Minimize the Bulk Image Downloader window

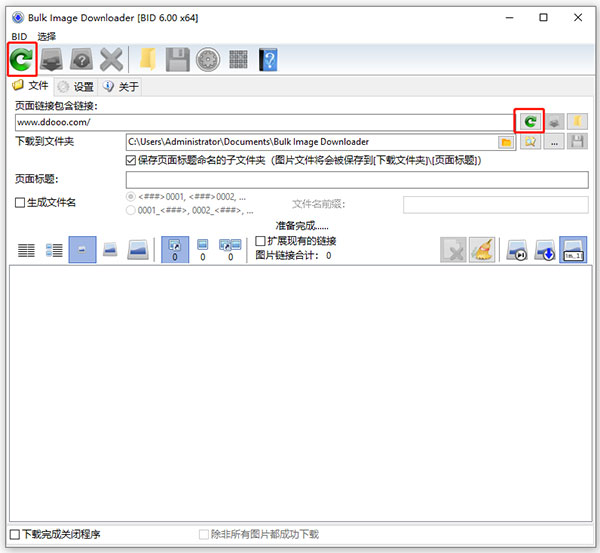click(510, 18)
